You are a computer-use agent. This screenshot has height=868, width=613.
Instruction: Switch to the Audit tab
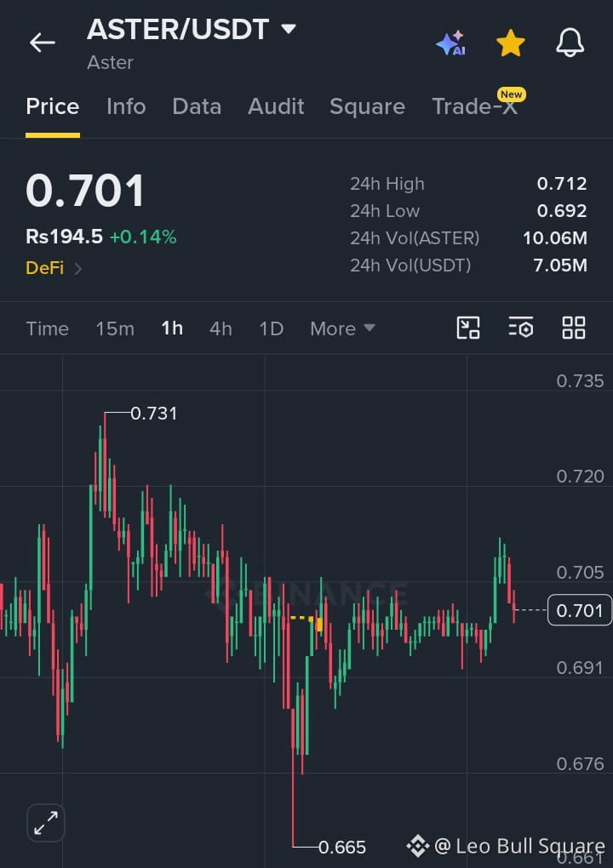(276, 106)
